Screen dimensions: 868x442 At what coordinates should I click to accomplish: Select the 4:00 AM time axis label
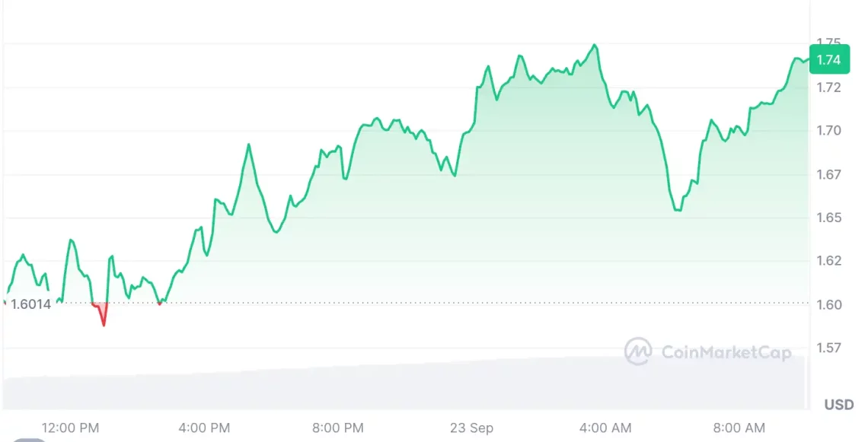coord(605,428)
